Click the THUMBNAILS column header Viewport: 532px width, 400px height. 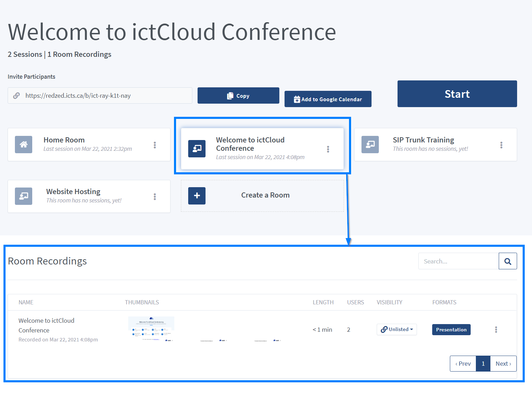pyautogui.click(x=142, y=302)
